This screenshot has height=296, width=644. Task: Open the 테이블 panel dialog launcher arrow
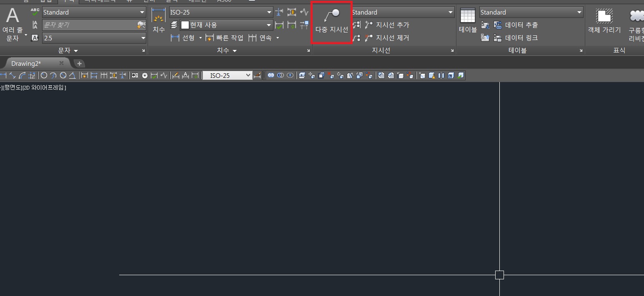coord(581,50)
